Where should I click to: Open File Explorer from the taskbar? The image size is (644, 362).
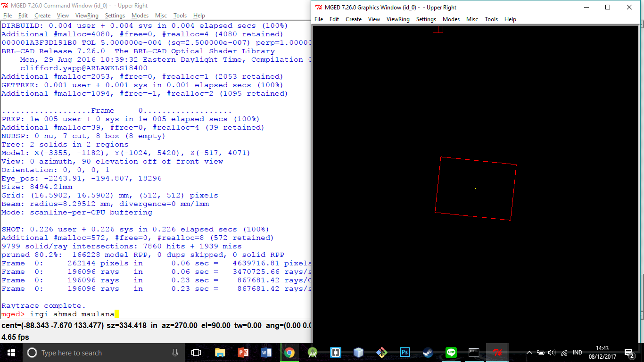point(220,353)
